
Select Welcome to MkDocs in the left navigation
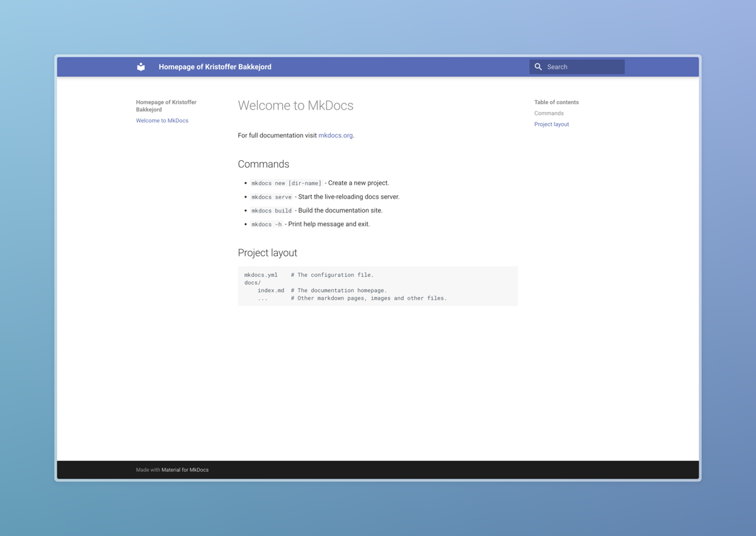(162, 120)
